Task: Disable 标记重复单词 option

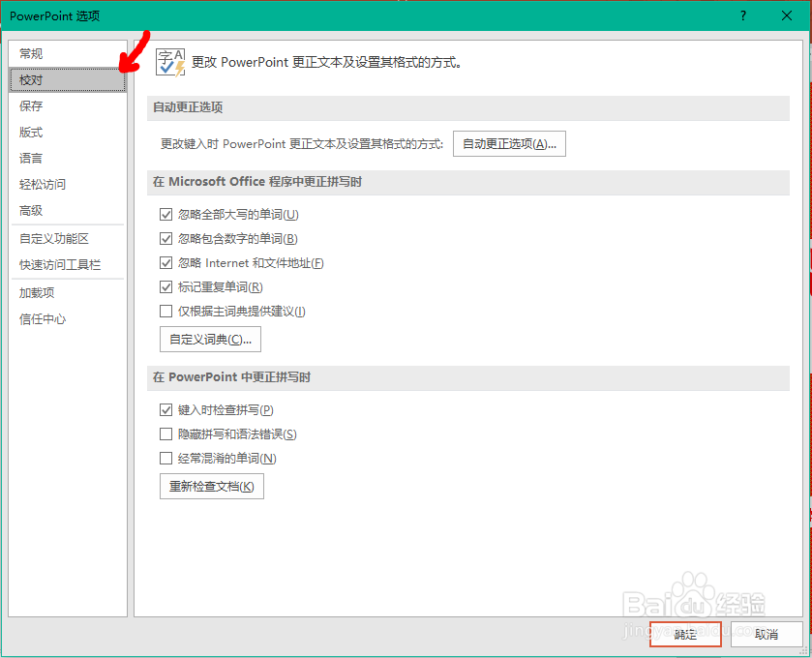Action: click(x=165, y=286)
